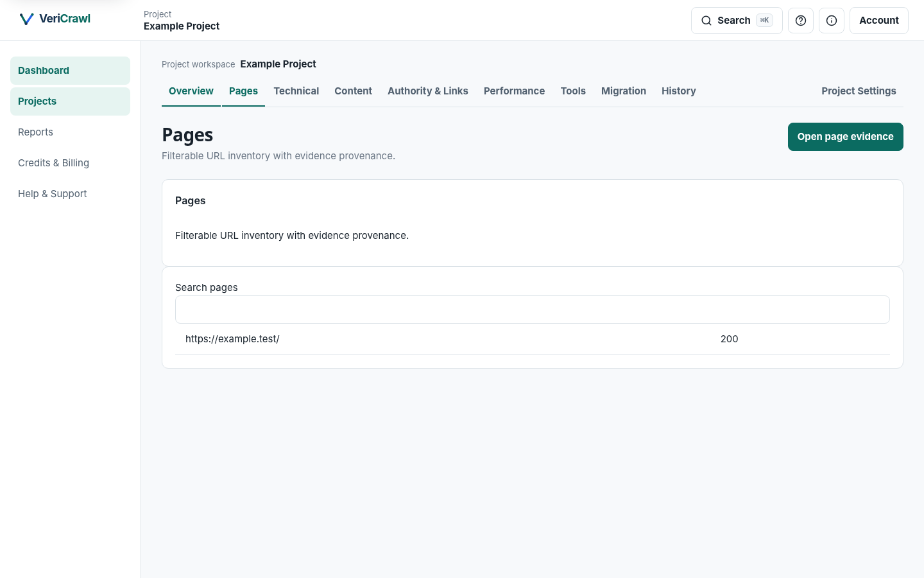
Task: Switch to the Technical tab
Action: pos(296,91)
